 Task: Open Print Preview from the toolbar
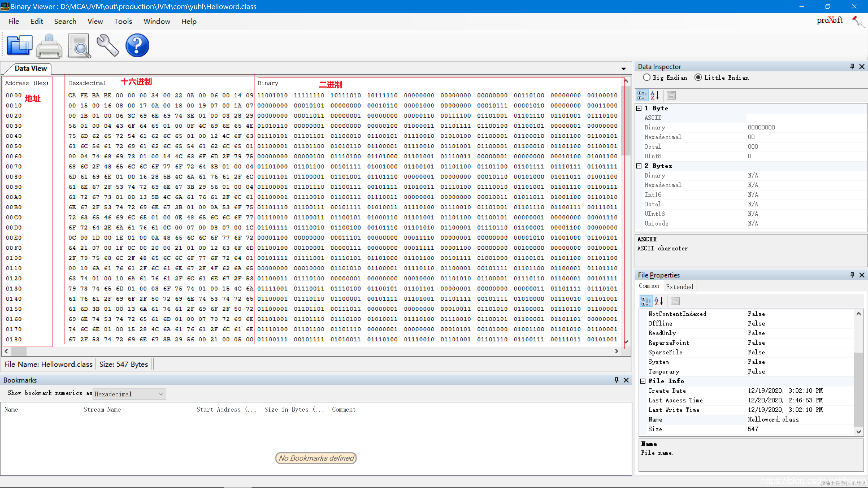(x=79, y=46)
